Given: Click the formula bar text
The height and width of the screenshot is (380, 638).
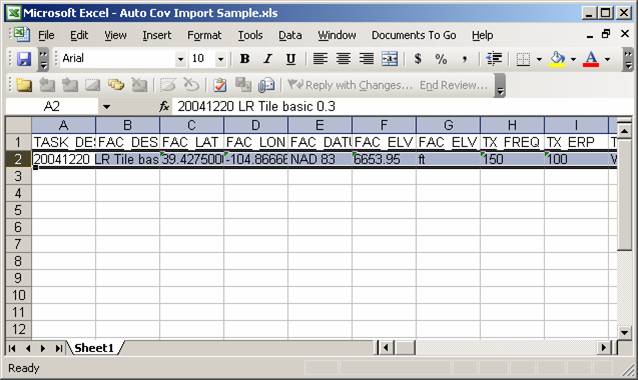Looking at the screenshot, I should point(256,107).
